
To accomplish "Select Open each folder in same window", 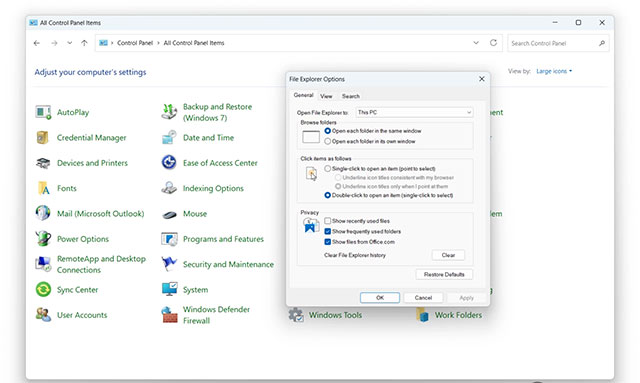I will pos(327,131).
